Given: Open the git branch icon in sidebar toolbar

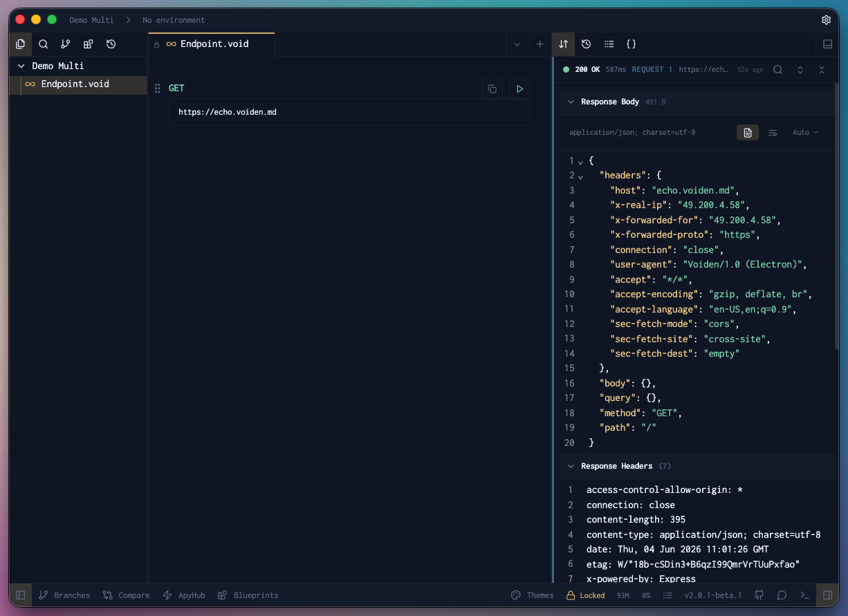Looking at the screenshot, I should pos(66,44).
